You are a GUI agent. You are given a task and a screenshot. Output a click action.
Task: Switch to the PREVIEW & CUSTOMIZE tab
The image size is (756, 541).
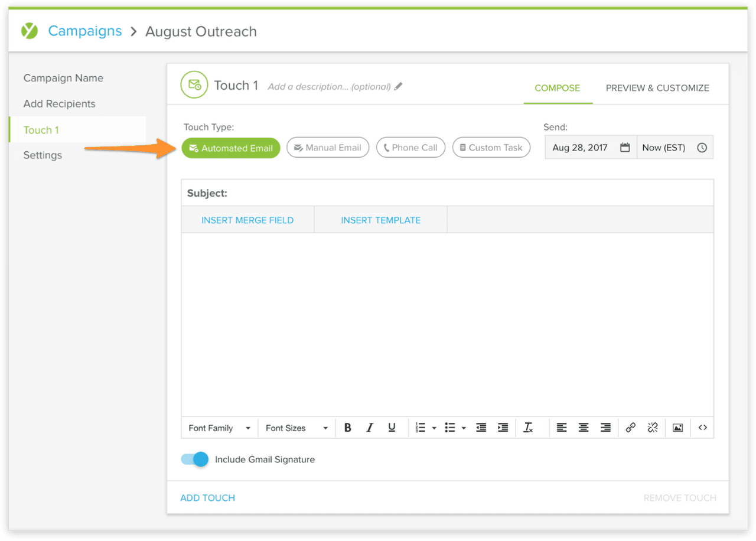click(x=657, y=87)
